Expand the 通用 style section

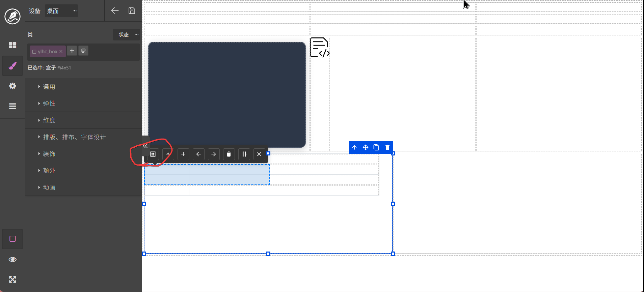click(49, 87)
